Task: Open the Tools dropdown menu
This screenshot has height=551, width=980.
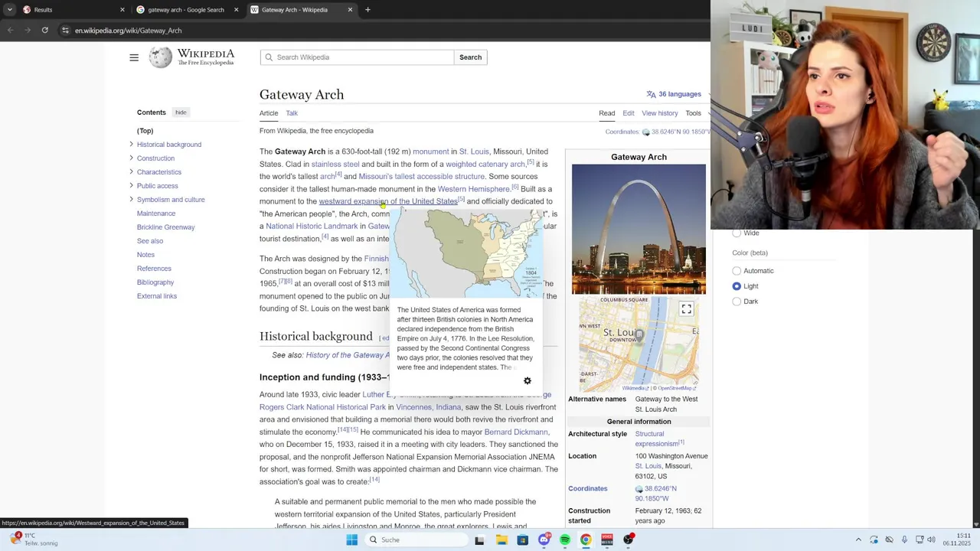Action: [695, 113]
